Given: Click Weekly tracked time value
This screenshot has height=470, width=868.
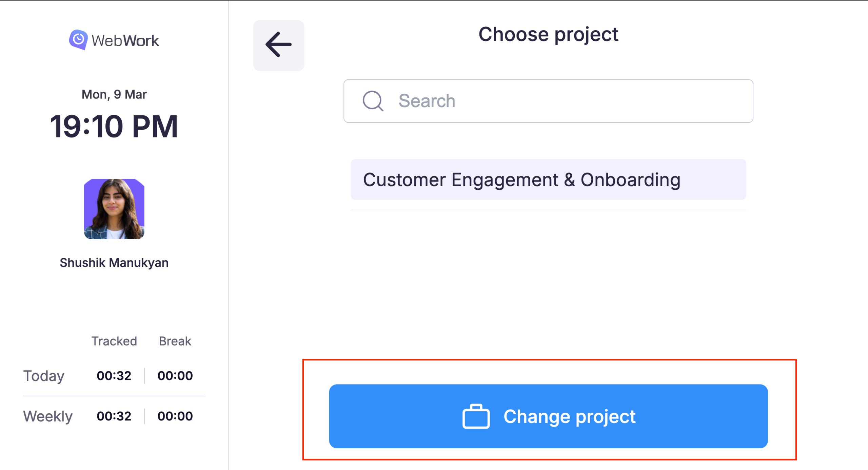Looking at the screenshot, I should [114, 416].
